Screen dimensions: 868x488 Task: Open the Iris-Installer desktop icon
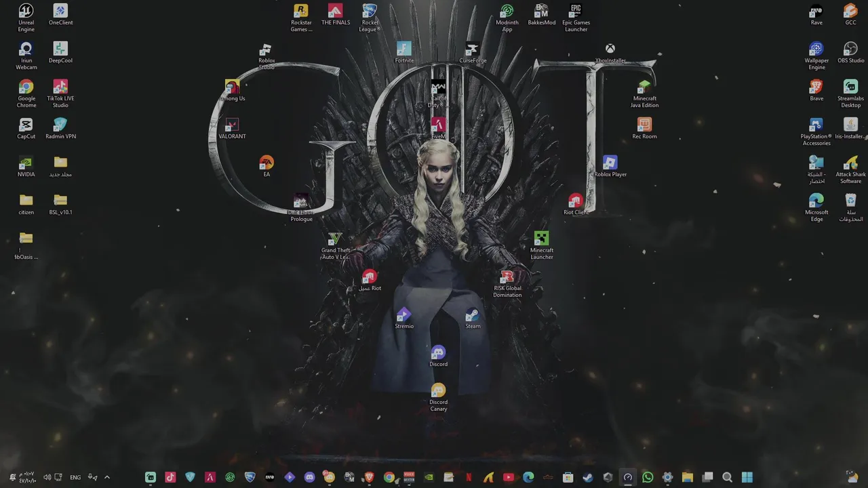tap(850, 129)
